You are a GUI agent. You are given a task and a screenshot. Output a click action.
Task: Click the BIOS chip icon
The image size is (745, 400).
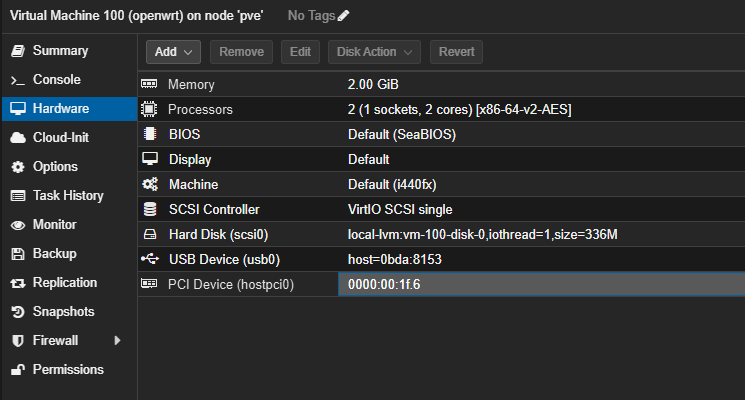[x=150, y=134]
